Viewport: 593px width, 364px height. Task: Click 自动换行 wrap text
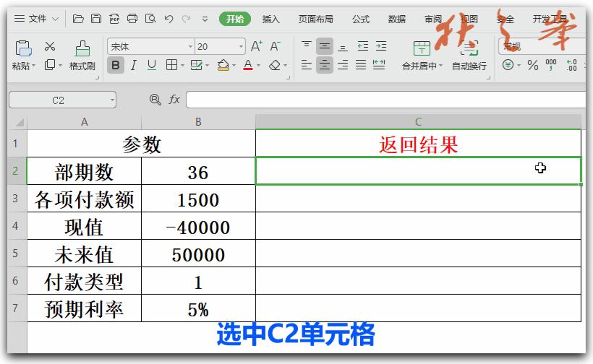(x=469, y=55)
